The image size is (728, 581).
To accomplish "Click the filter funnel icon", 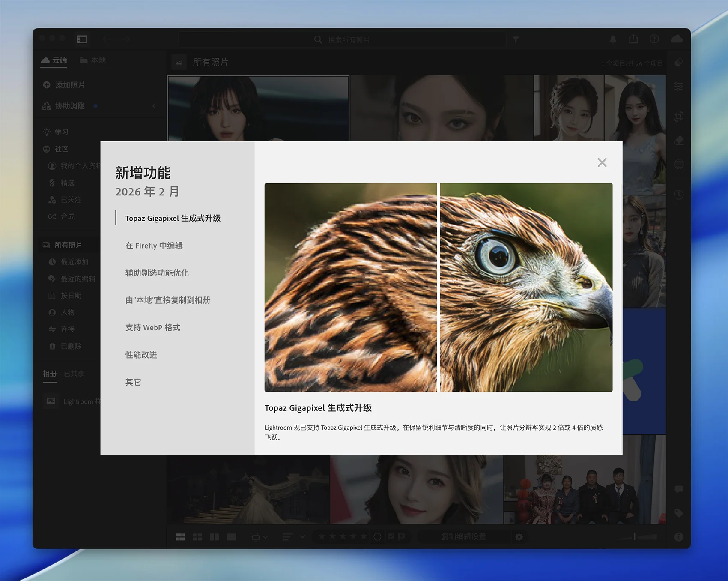I will 516,39.
